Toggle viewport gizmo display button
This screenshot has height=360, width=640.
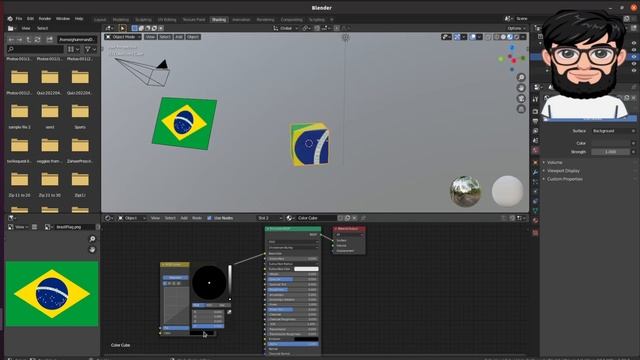coord(457,37)
